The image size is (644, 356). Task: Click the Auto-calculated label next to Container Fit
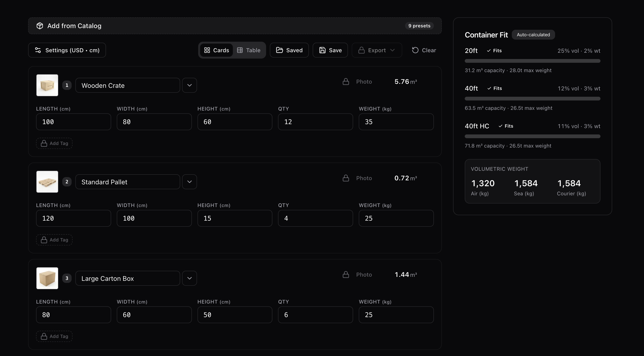coord(533,34)
